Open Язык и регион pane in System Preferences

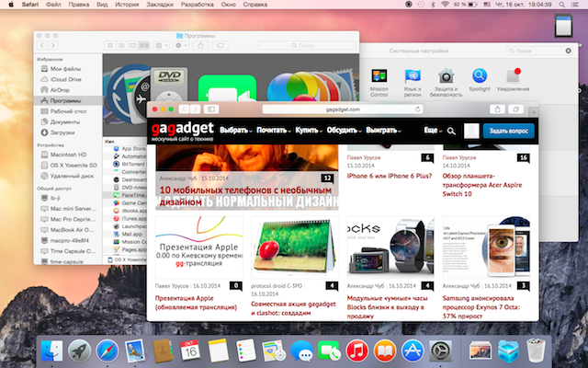point(413,83)
